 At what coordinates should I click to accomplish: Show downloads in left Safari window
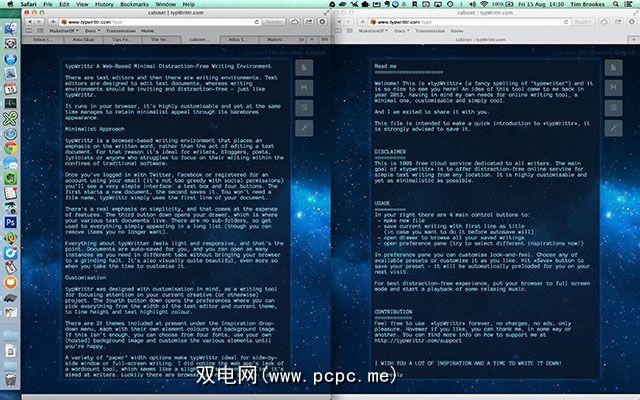pos(322,22)
